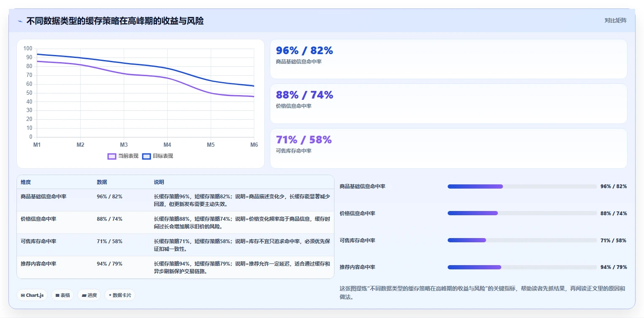The height and width of the screenshot is (318, 644).
Task: Open the 71% / 58% metric card
Action: (448, 148)
